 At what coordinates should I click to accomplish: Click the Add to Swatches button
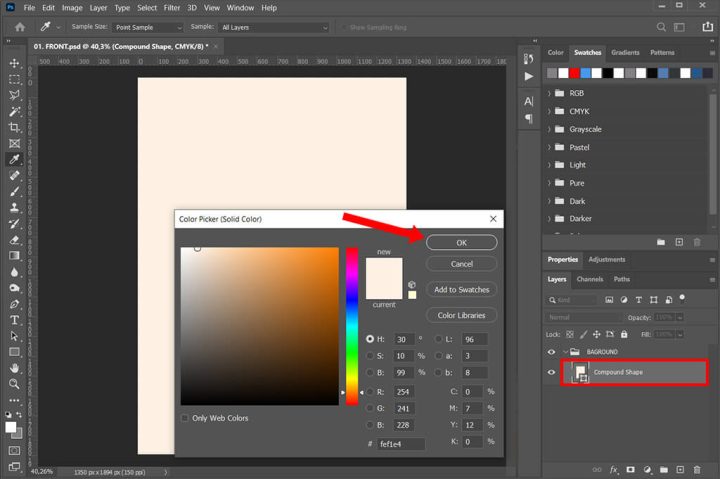click(461, 290)
